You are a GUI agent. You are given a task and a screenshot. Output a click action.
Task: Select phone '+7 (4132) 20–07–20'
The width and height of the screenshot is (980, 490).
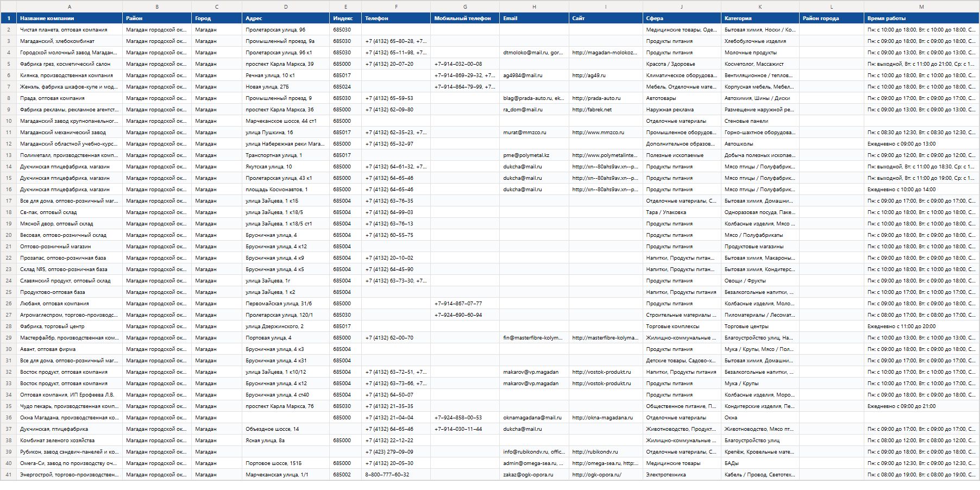[396, 64]
